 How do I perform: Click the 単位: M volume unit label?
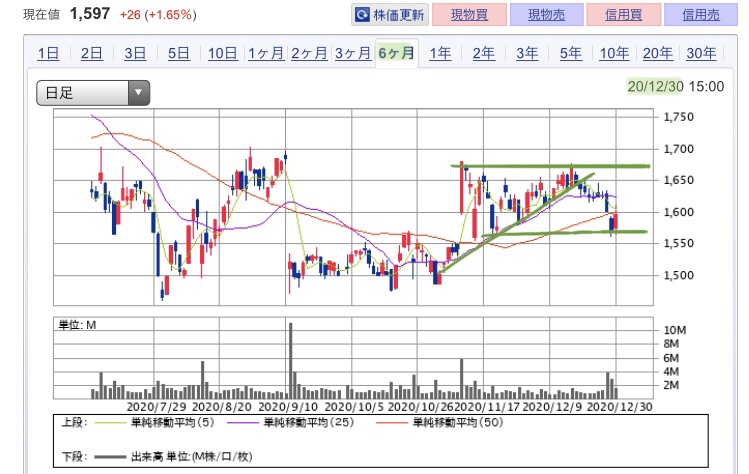pos(77,325)
